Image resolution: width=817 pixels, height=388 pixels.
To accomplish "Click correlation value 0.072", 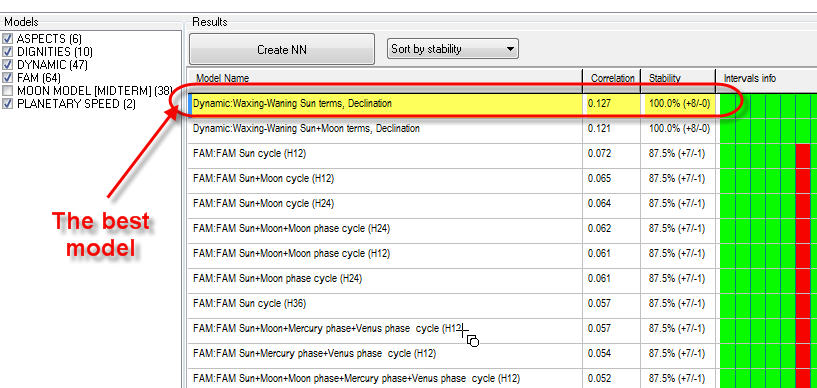I will (599, 154).
